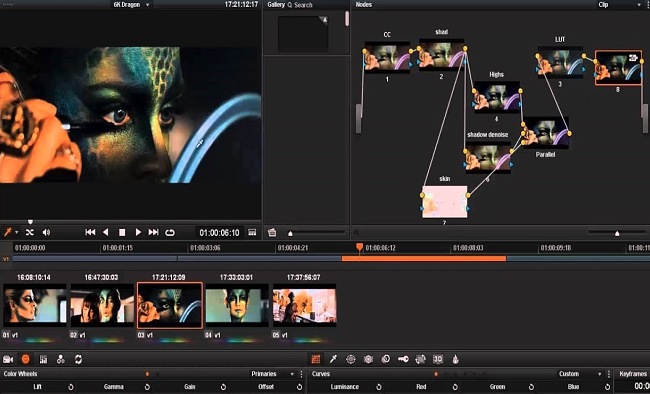
Task: Open the Power Window palette
Action: [x=351, y=359]
